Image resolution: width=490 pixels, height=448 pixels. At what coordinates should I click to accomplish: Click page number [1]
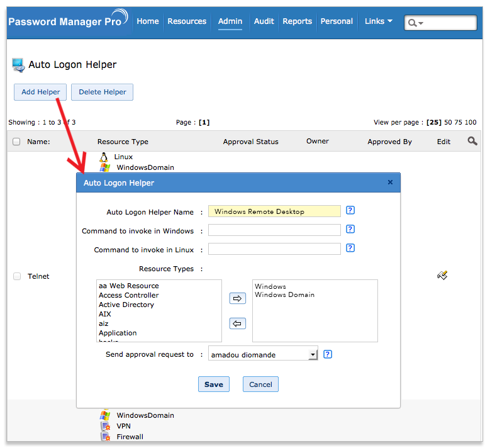204,122
